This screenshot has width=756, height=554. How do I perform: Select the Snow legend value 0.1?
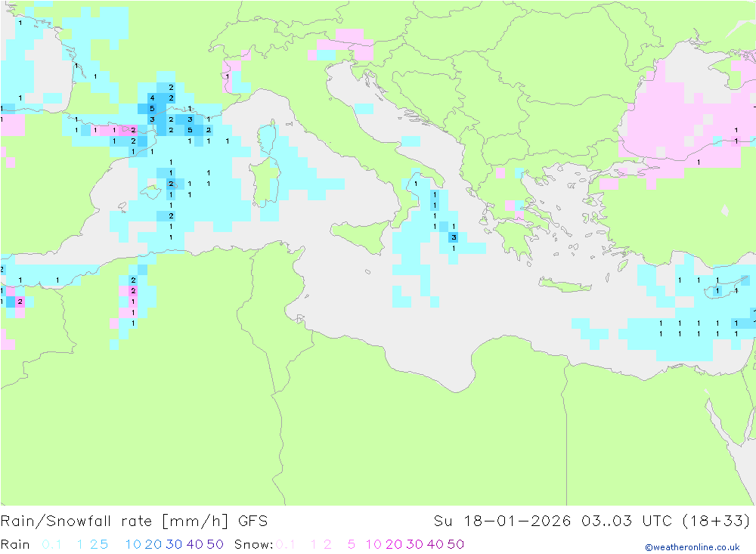point(286,544)
